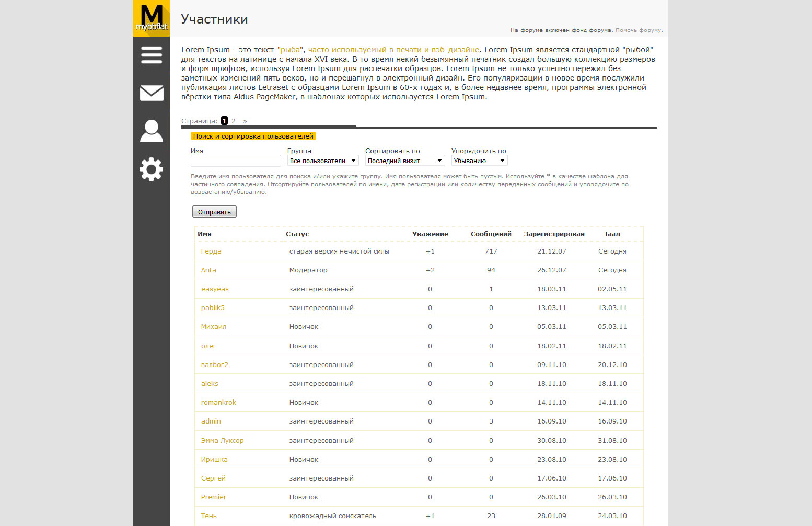Click the Зарегистрирован column header
Image resolution: width=812 pixels, height=526 pixels.
pyautogui.click(x=554, y=234)
